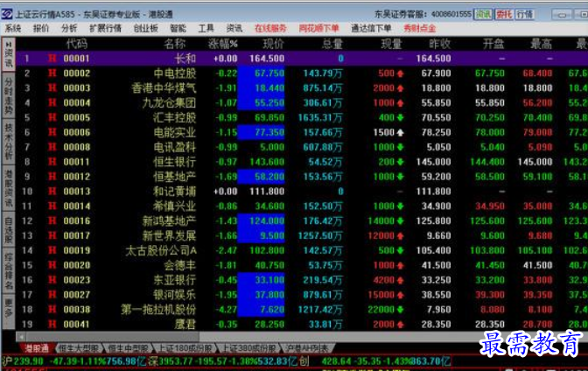The width and height of the screenshot is (588, 371).
Task: Click the H icon beside code 00013
Action: coord(52,192)
